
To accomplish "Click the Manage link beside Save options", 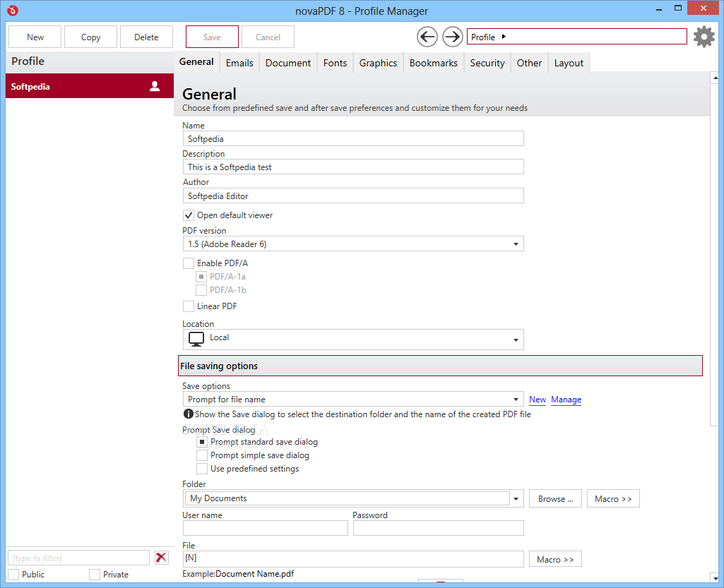I will [x=566, y=400].
